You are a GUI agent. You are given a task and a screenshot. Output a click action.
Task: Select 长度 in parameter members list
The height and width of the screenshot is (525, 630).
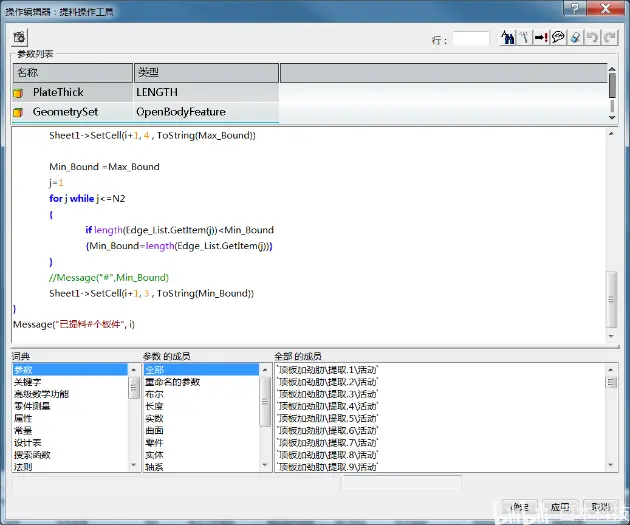tap(154, 406)
